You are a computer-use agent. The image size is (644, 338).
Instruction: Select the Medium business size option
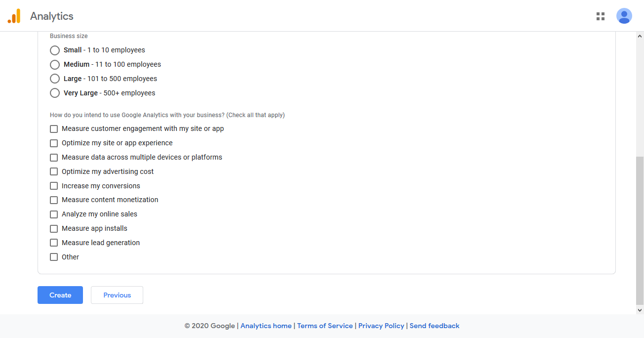55,64
